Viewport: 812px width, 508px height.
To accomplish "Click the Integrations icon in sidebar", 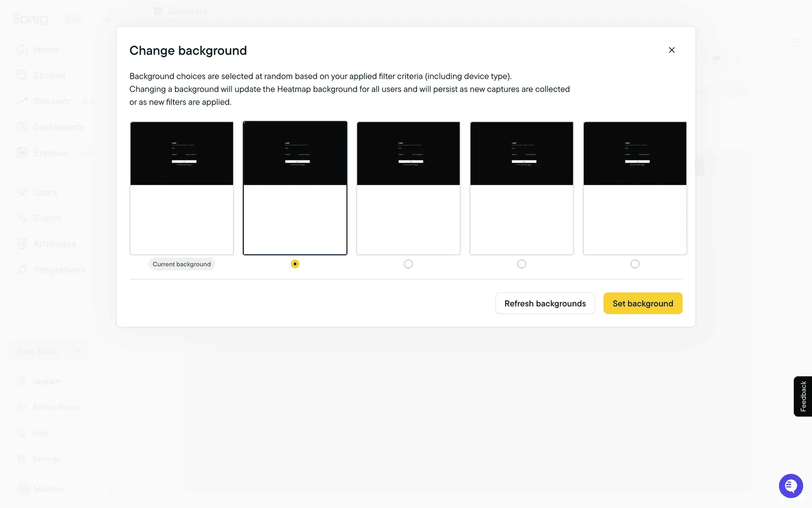I will [x=22, y=270].
